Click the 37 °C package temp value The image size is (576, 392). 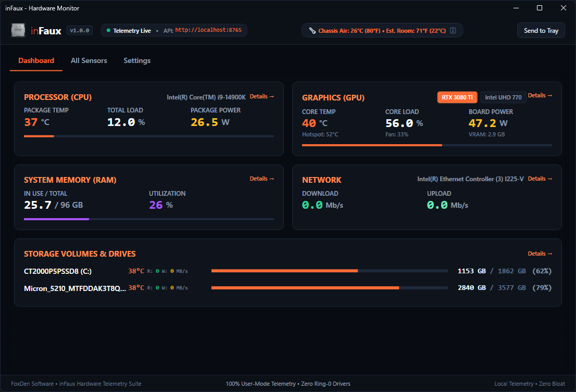[x=37, y=122]
